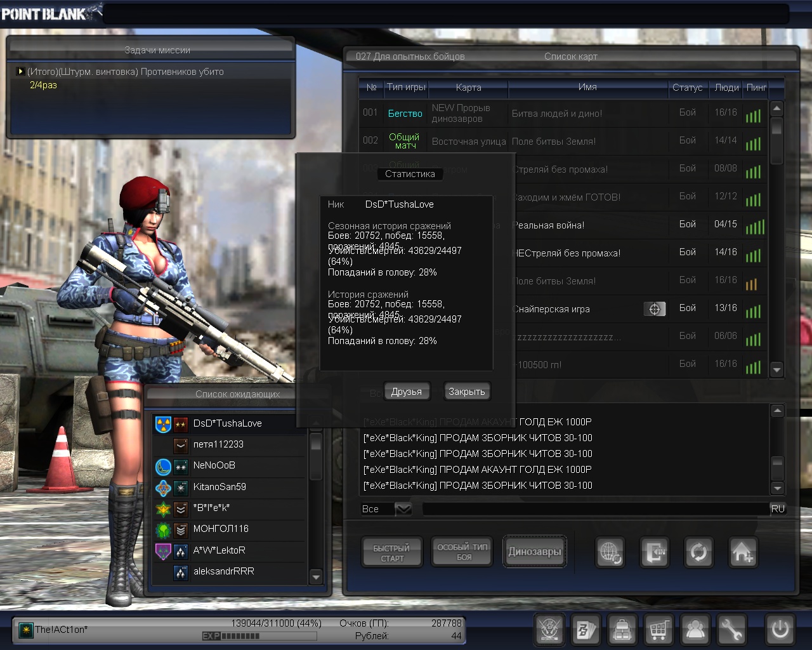812x650 pixels.
Task: Click the Очков (ГП) value 287788
Action: (447, 623)
